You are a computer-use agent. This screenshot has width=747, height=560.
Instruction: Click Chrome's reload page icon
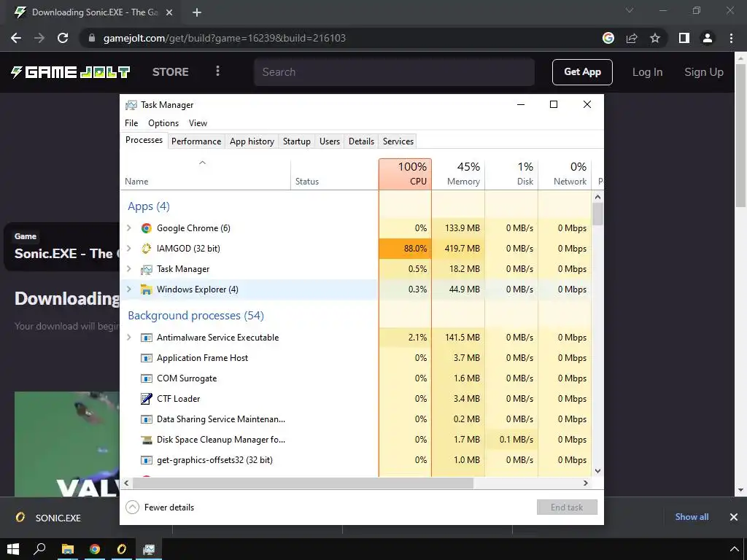(63, 38)
